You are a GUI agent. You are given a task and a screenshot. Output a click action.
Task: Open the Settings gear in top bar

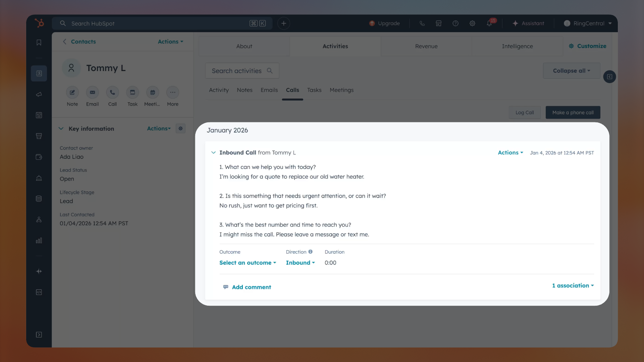[472, 23]
